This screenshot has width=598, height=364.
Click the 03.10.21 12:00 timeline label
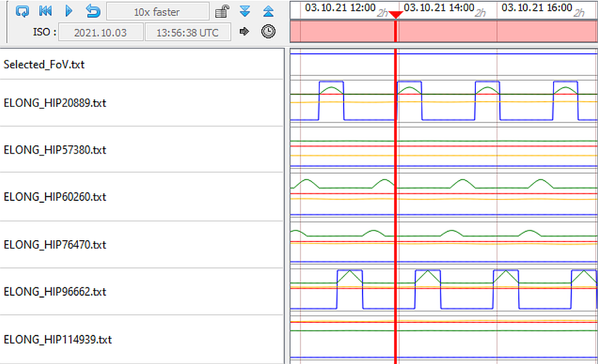[x=340, y=8]
